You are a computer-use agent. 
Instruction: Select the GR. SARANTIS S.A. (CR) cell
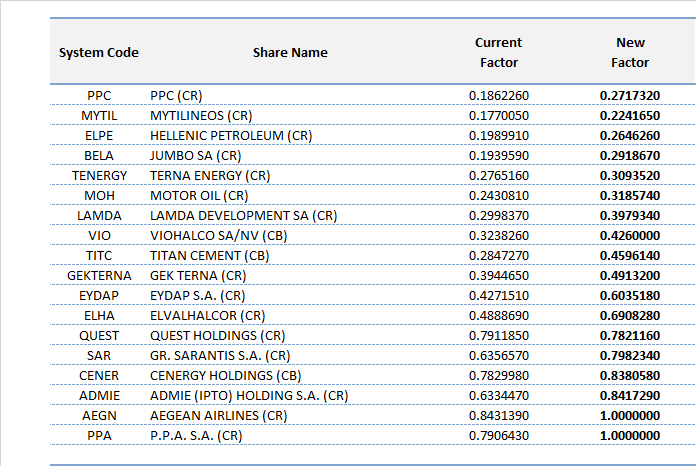tap(220, 356)
